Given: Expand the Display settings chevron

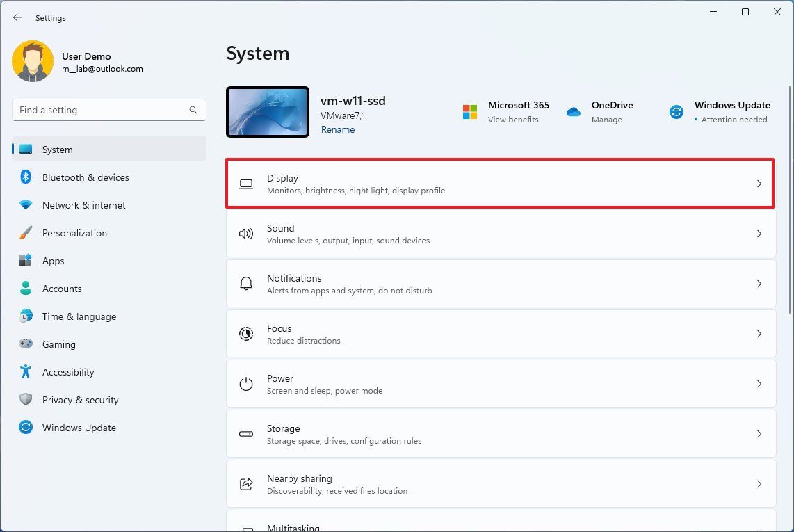Looking at the screenshot, I should [x=759, y=184].
